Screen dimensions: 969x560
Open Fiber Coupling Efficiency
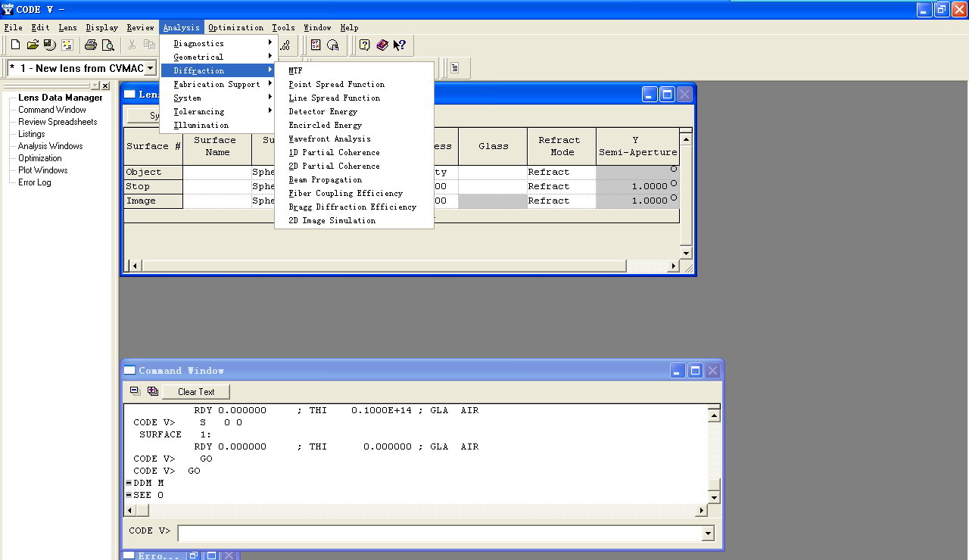click(x=354, y=193)
